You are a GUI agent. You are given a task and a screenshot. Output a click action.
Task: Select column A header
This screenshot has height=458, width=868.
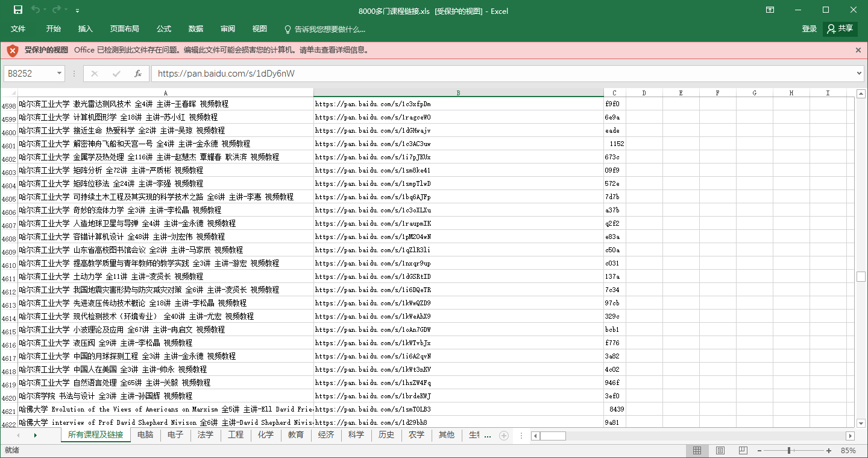tap(166, 93)
